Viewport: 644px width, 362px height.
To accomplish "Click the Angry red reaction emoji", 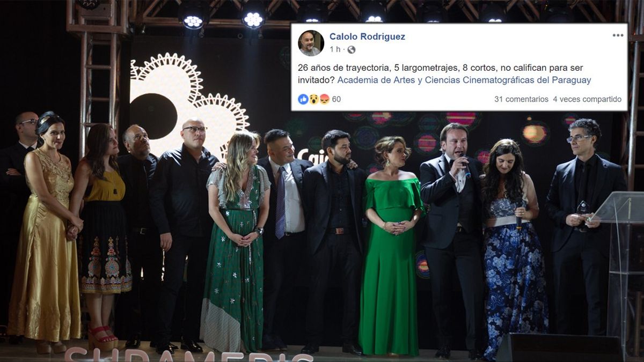I will (324, 99).
